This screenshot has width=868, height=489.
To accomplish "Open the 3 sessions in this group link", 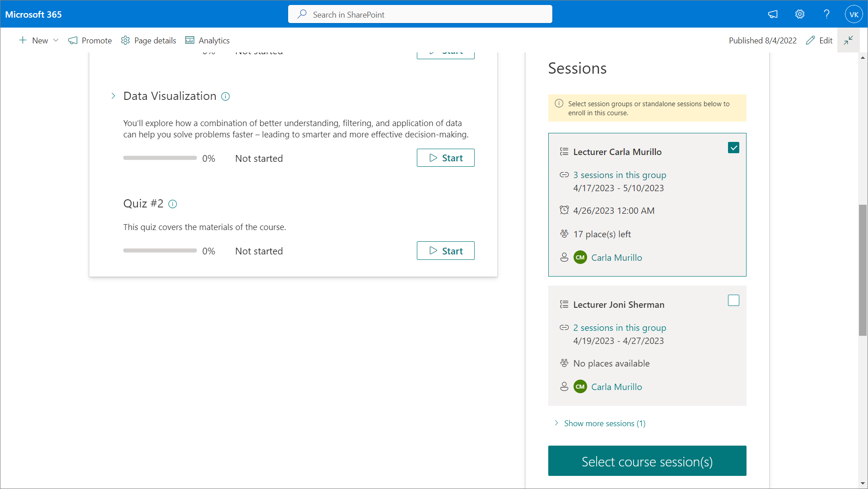I will [620, 175].
